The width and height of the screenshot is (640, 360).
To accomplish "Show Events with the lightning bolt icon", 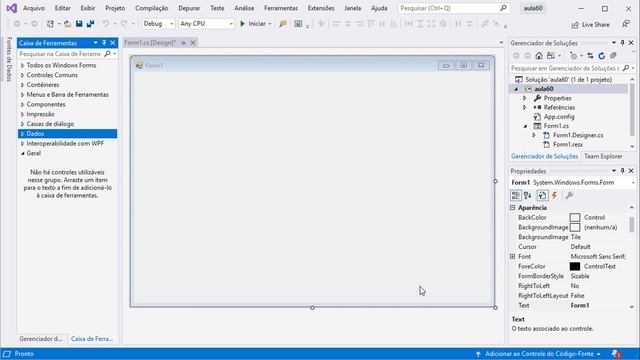I will (x=554, y=196).
